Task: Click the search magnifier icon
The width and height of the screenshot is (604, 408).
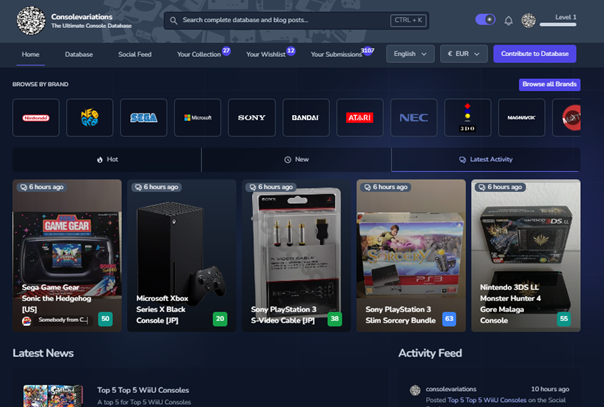Action: tap(174, 20)
